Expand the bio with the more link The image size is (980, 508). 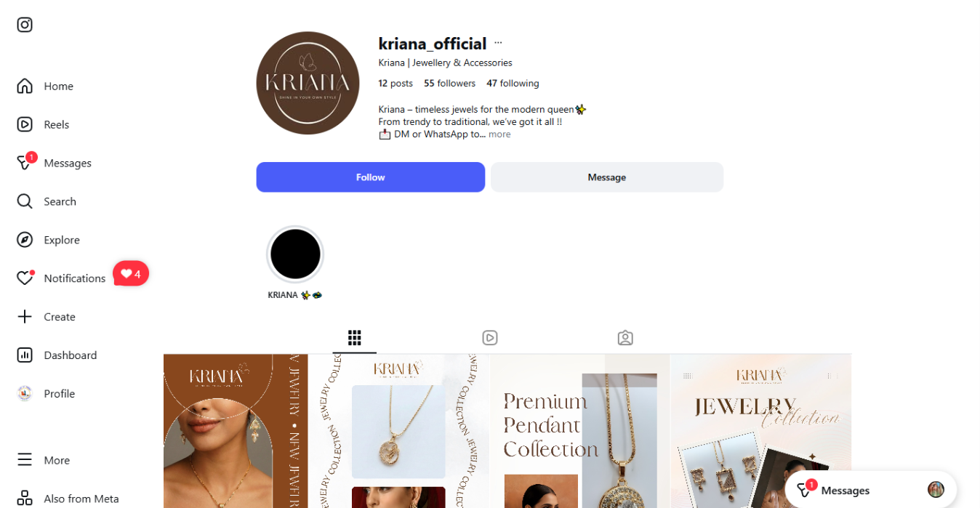499,134
